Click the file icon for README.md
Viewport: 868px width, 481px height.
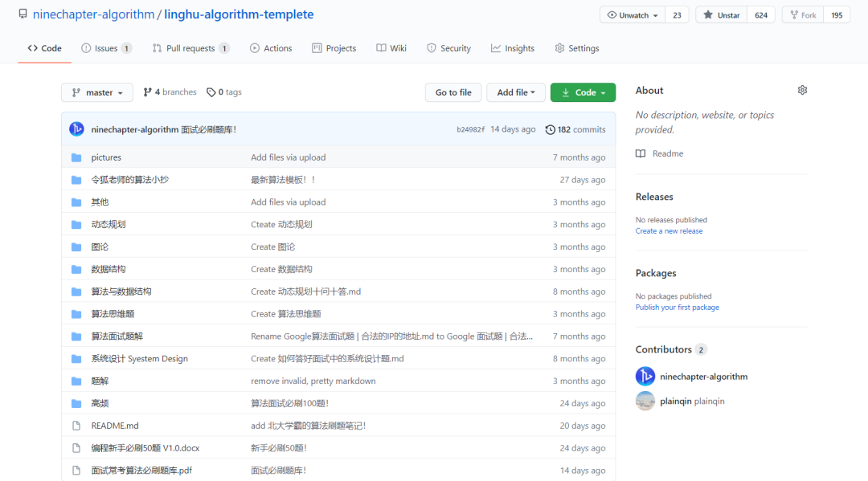tap(76, 426)
